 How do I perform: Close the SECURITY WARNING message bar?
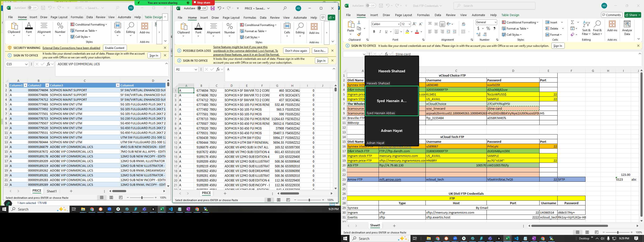[165, 48]
